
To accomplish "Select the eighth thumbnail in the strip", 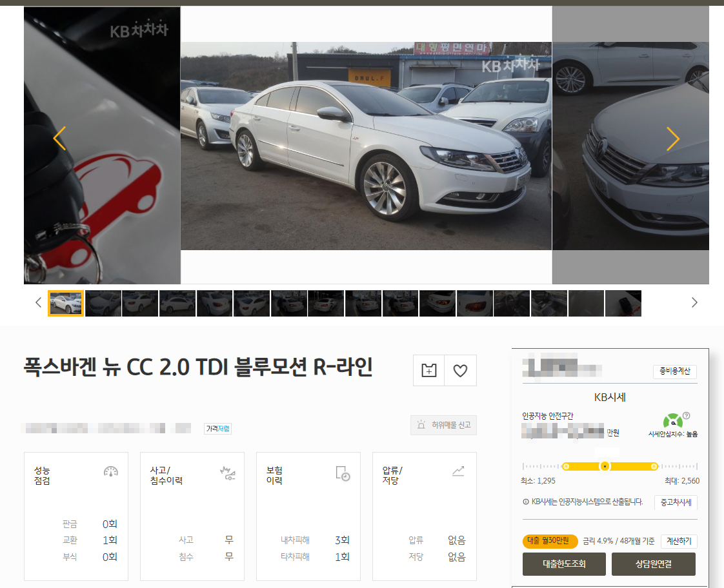I will [326, 304].
